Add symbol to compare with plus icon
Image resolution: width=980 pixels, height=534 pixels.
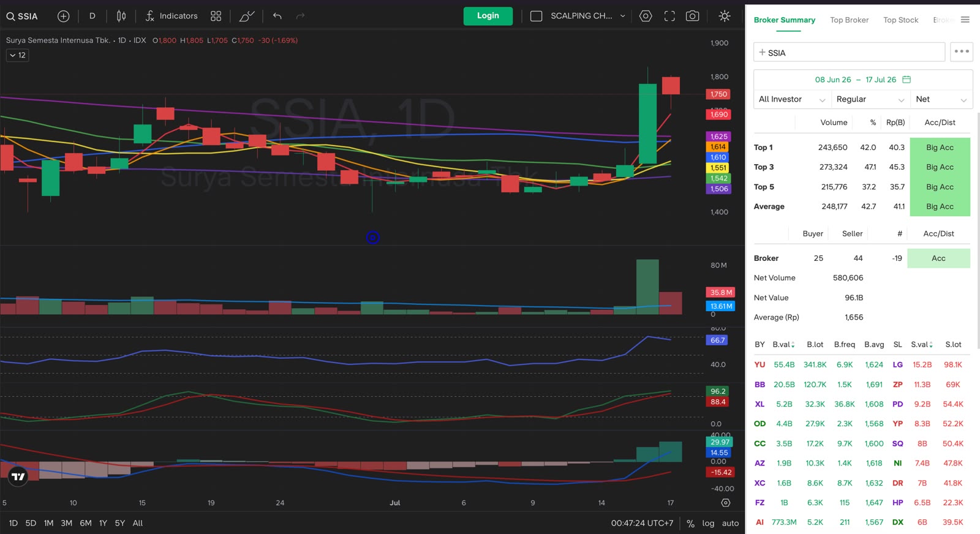pos(64,16)
